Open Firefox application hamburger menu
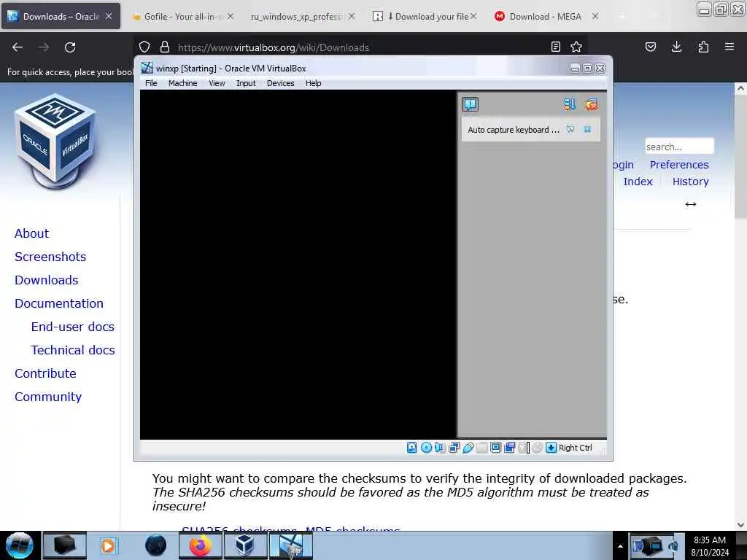 (729, 47)
